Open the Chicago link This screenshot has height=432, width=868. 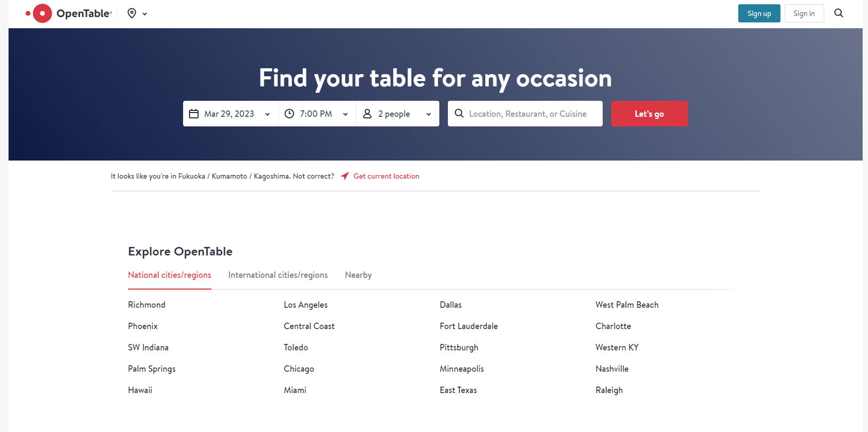pos(299,369)
